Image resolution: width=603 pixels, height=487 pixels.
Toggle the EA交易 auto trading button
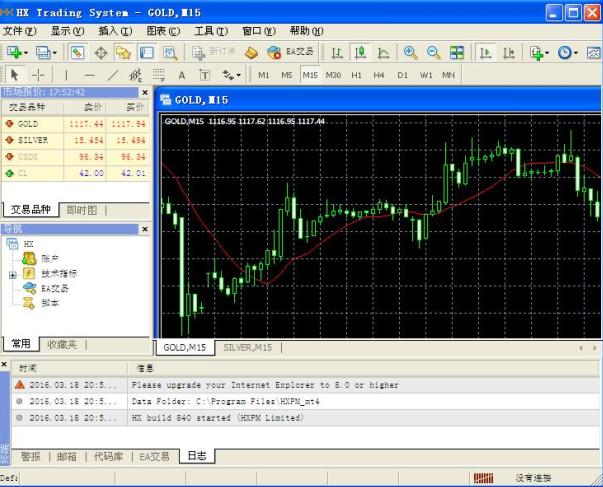click(290, 52)
